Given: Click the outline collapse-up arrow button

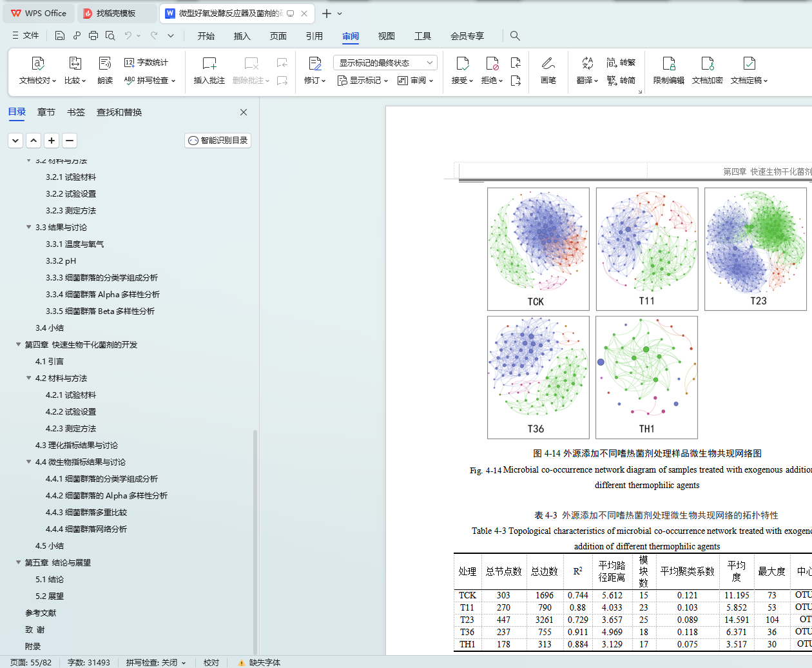Looking at the screenshot, I should (34, 140).
